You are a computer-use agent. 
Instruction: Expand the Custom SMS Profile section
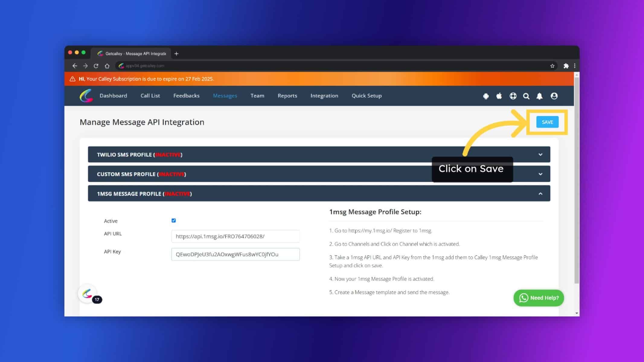319,174
